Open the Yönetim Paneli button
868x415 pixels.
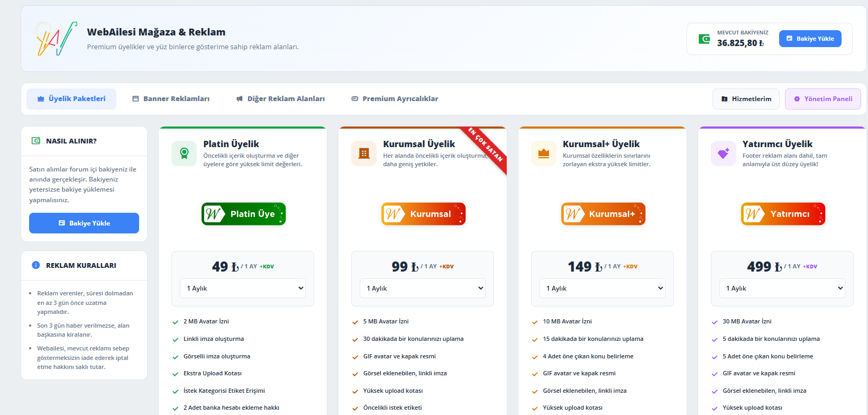tap(823, 99)
